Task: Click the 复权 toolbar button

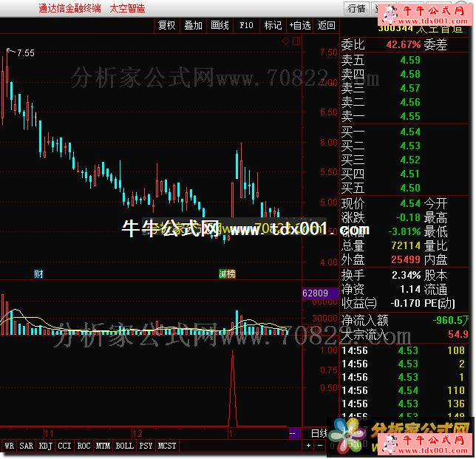Action: [x=166, y=25]
